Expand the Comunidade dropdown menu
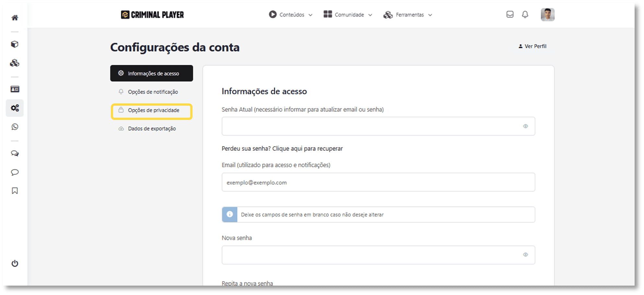Viewport: 644px width, 295px height. pyautogui.click(x=348, y=15)
